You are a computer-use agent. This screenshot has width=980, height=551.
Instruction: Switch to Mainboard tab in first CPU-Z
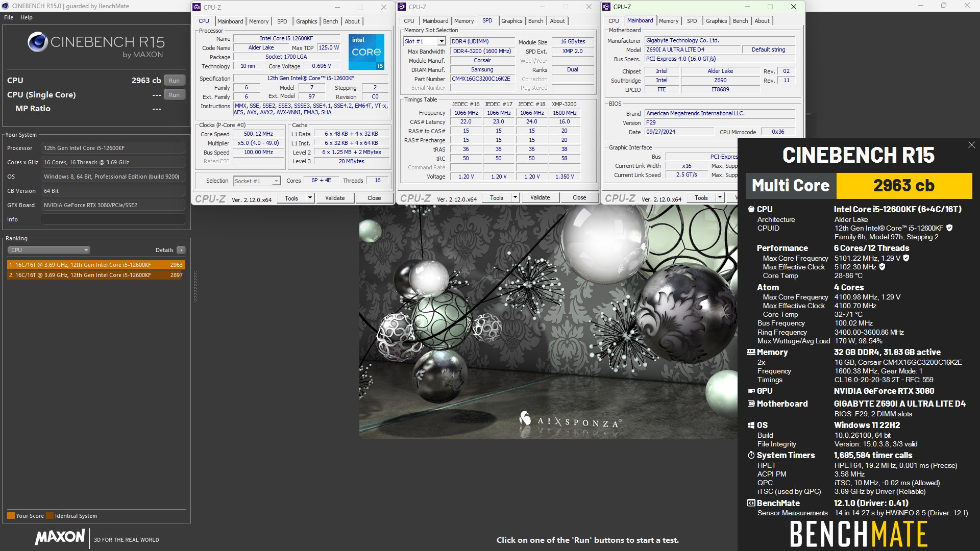230,21
